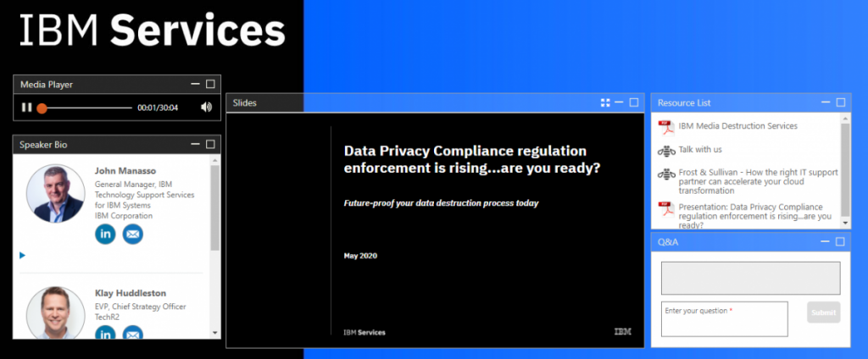Image resolution: width=868 pixels, height=359 pixels.
Task: Open IBM Media Destruction Services PDF
Action: tap(738, 126)
